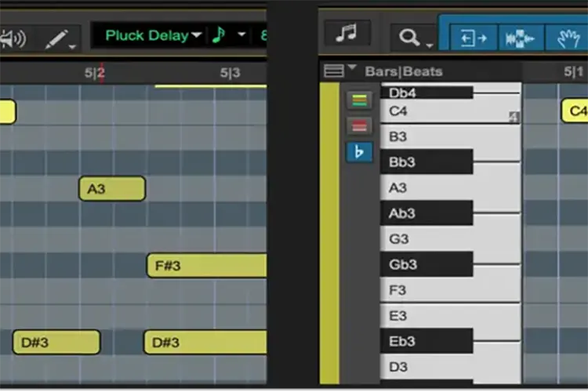Select the F#3 MIDI note
Screen dimensions: 588x392
(x=207, y=266)
